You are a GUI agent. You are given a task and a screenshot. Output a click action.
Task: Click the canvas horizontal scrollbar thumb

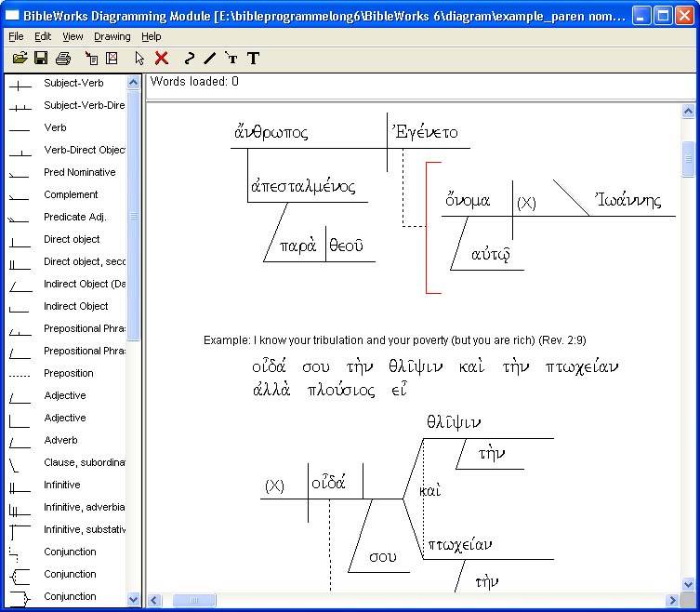194,600
